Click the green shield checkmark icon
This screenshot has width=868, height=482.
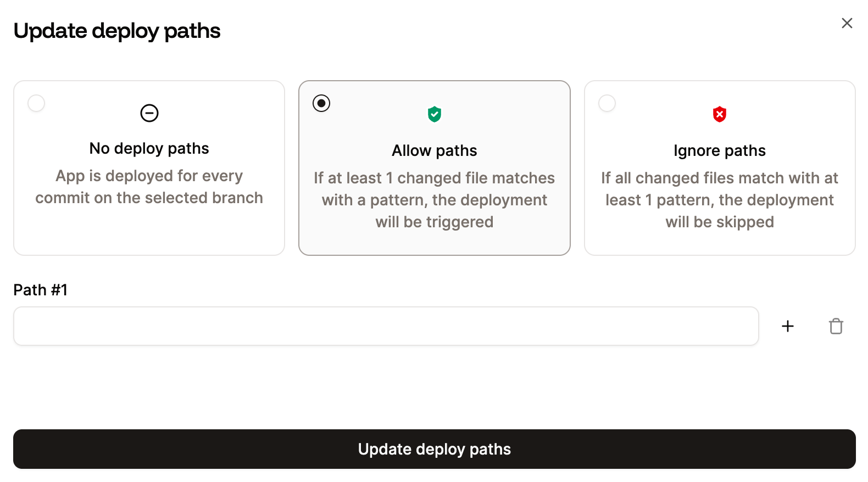(434, 114)
